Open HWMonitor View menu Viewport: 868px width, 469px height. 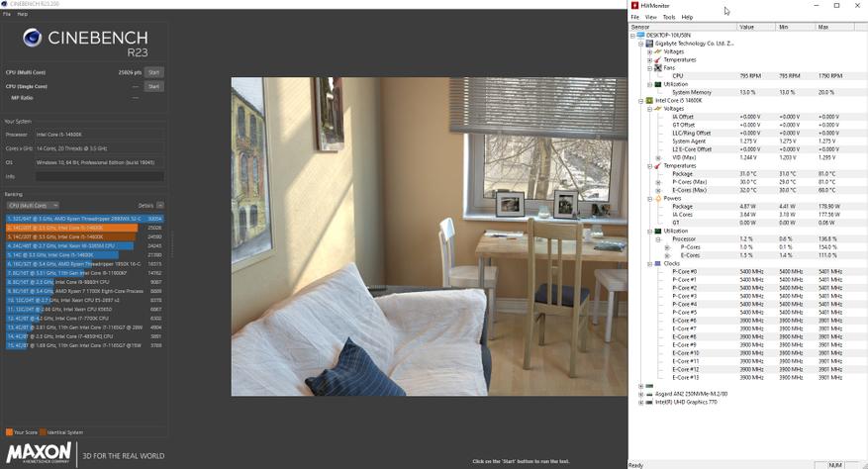651,17
